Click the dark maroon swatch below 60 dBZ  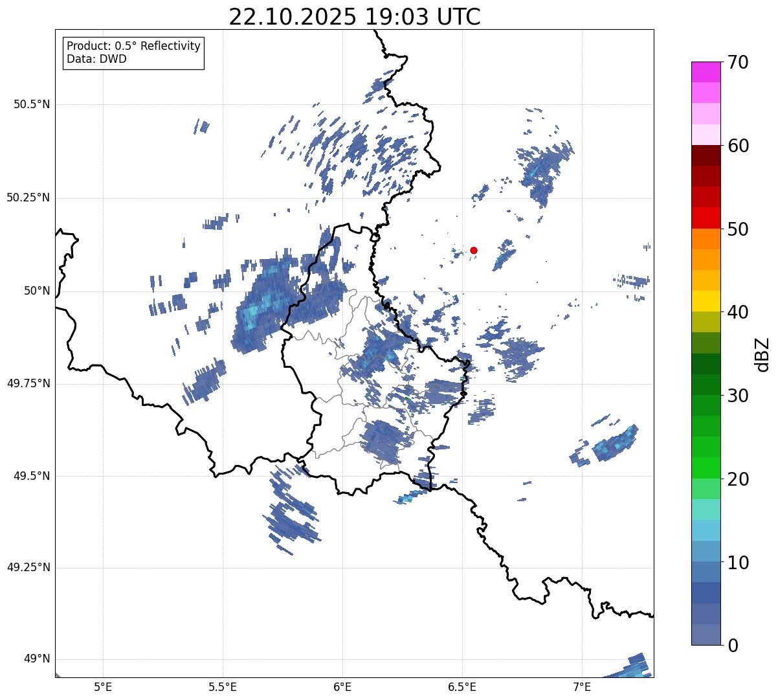point(706,155)
